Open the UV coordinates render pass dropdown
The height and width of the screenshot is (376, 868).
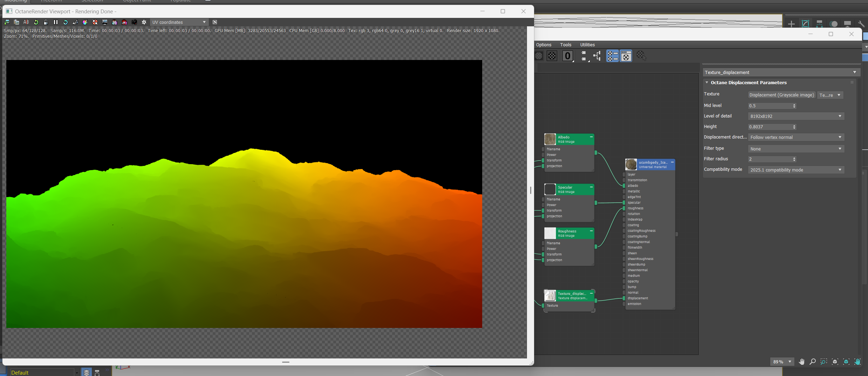[179, 22]
